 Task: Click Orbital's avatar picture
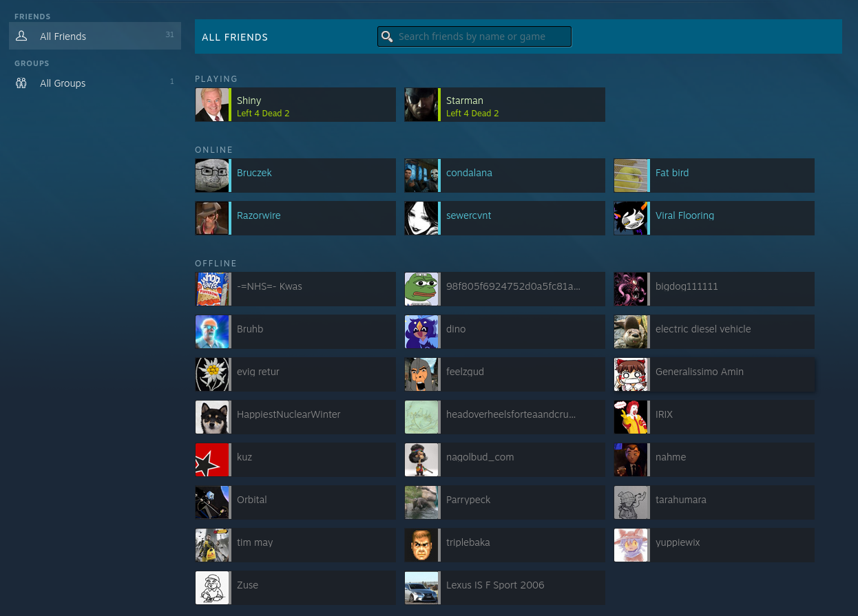pos(212,502)
